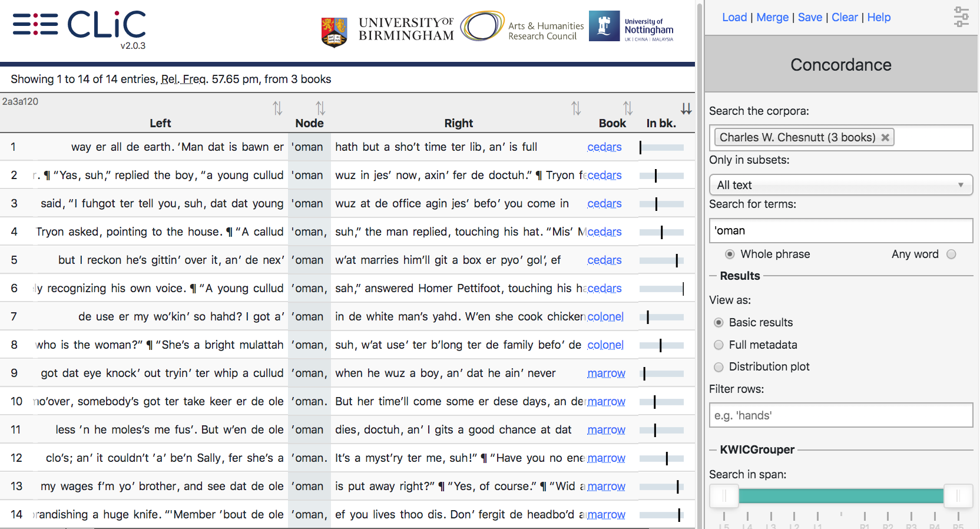Image resolution: width=980 pixels, height=529 pixels.
Task: Sort the Right column using its arrows
Action: (576, 108)
